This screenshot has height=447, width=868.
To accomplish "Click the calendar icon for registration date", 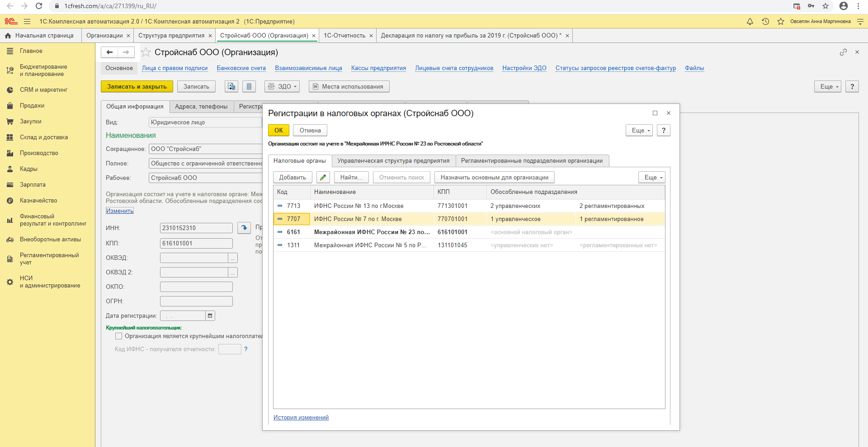I will click(x=210, y=315).
